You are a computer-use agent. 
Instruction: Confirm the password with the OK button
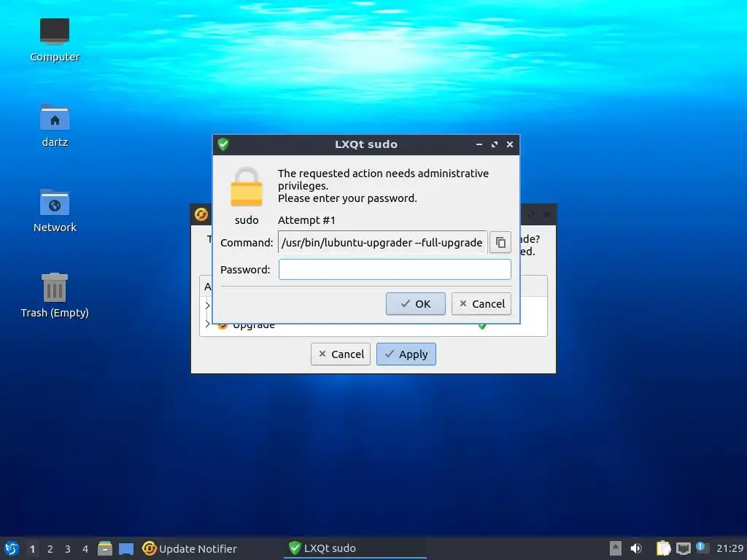(415, 304)
